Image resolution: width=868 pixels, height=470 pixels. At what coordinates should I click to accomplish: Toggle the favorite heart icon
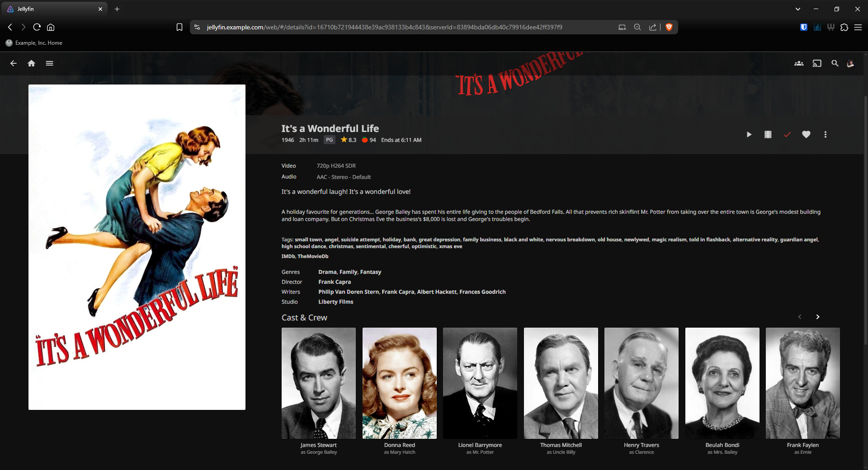[x=806, y=135]
